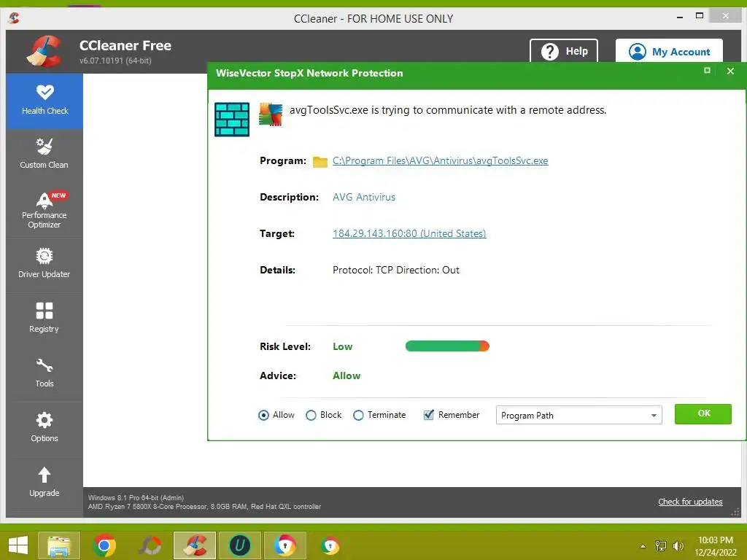The image size is (747, 560).
Task: Click the gray-orange swirl taskbar icon
Action: (150, 545)
